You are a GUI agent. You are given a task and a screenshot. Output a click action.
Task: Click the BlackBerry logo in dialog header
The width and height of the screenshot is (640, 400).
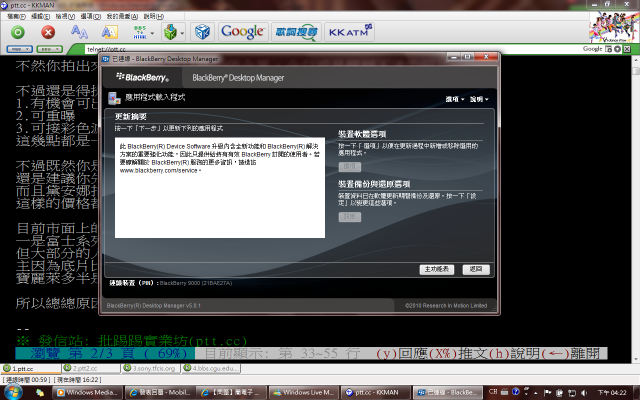coord(142,77)
